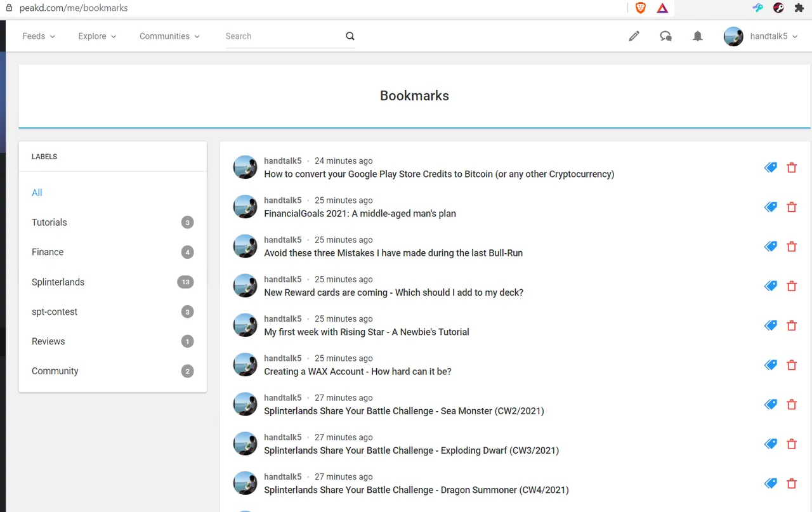Image resolution: width=812 pixels, height=512 pixels.
Task: Delete the Sea Monster challenge bookmark
Action: point(792,404)
